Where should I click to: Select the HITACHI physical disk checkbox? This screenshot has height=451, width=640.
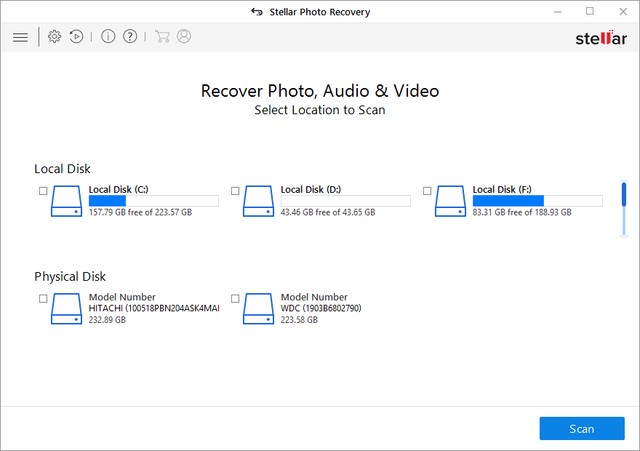(43, 299)
